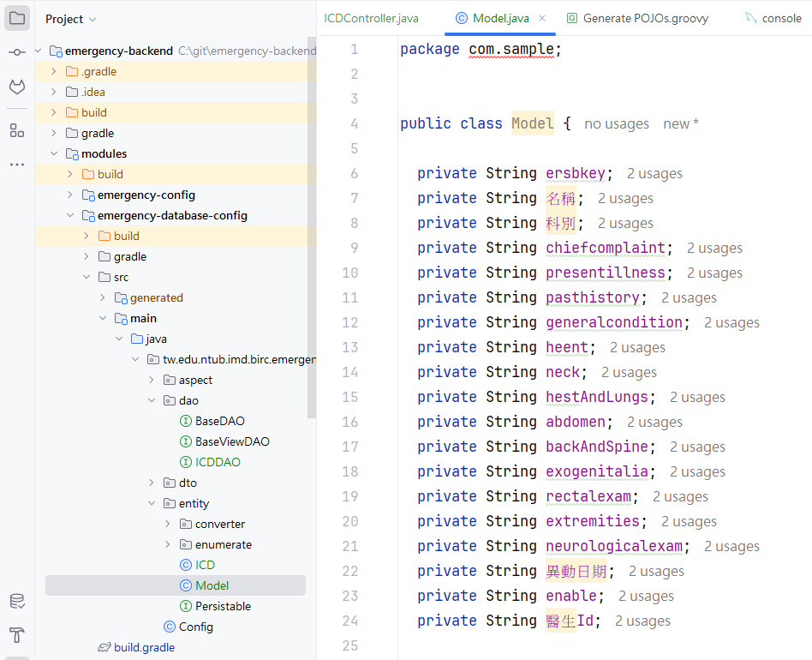Click the 'new *' author hint
Viewport: 812px width, 660px height.
coord(680,123)
